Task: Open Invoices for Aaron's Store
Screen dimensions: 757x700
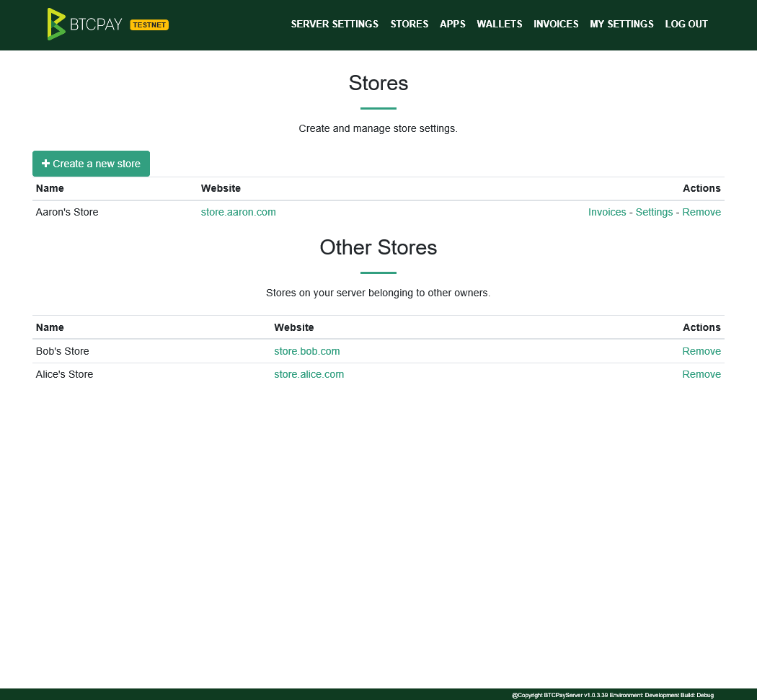Action: pos(607,212)
